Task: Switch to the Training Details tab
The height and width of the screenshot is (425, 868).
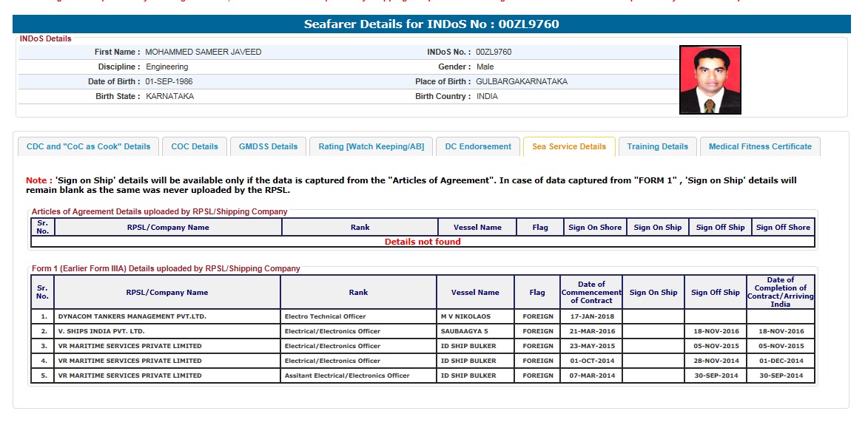Action: pyautogui.click(x=657, y=146)
